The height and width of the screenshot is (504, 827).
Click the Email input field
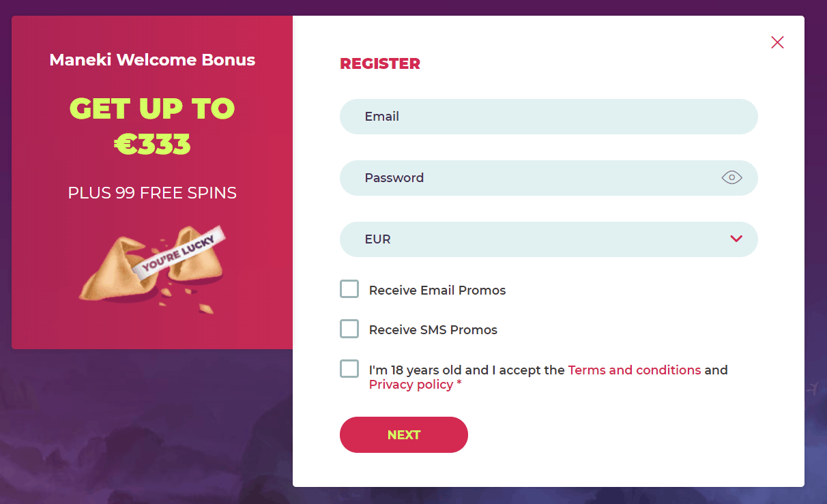click(549, 117)
